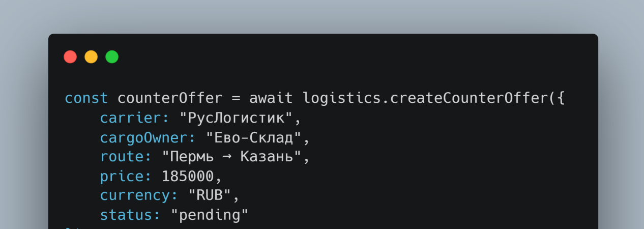The image size is (644, 229).
Task: Click the const keyword
Action: (x=86, y=98)
